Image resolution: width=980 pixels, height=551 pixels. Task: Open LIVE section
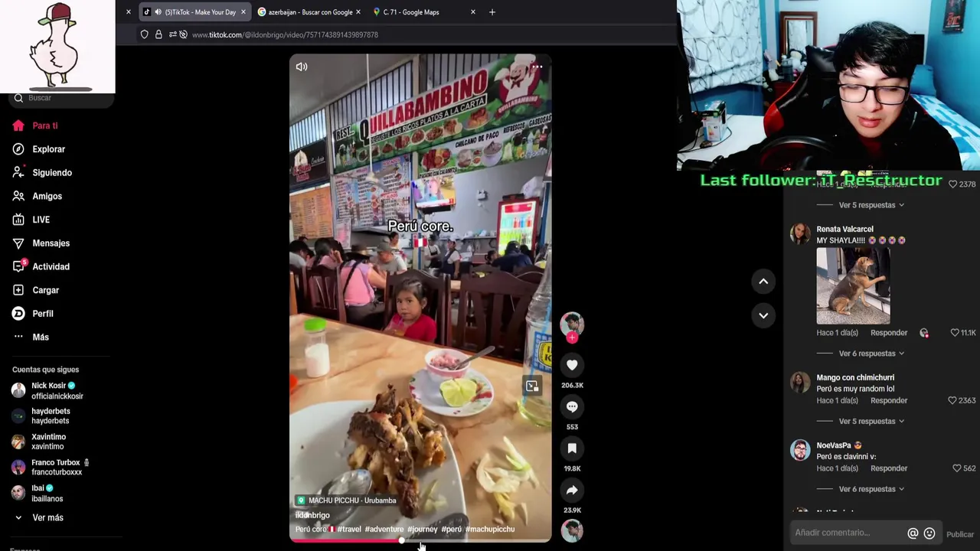(41, 220)
